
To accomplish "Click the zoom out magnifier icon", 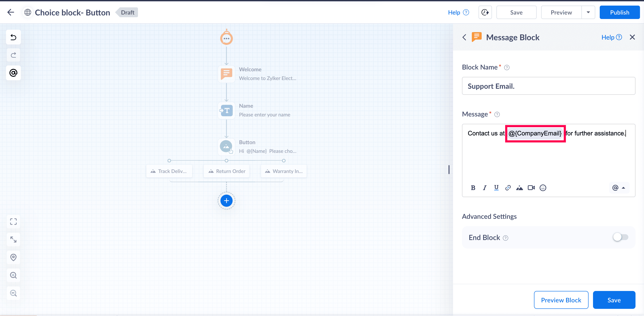I will [13, 293].
